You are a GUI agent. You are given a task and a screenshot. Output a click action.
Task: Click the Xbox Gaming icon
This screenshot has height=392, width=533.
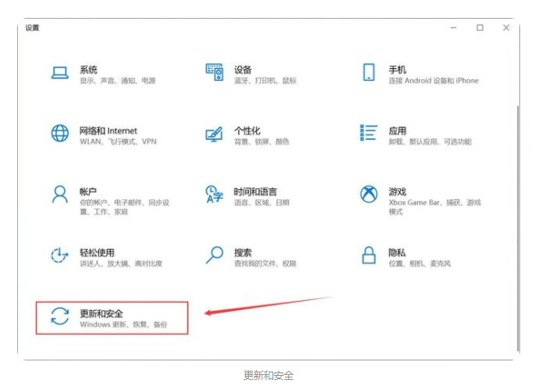point(369,195)
